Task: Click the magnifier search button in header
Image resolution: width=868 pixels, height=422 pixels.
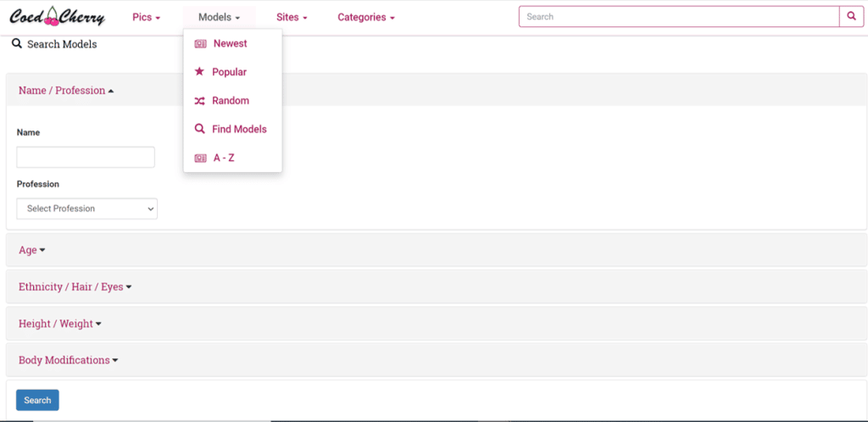Action: click(x=851, y=17)
